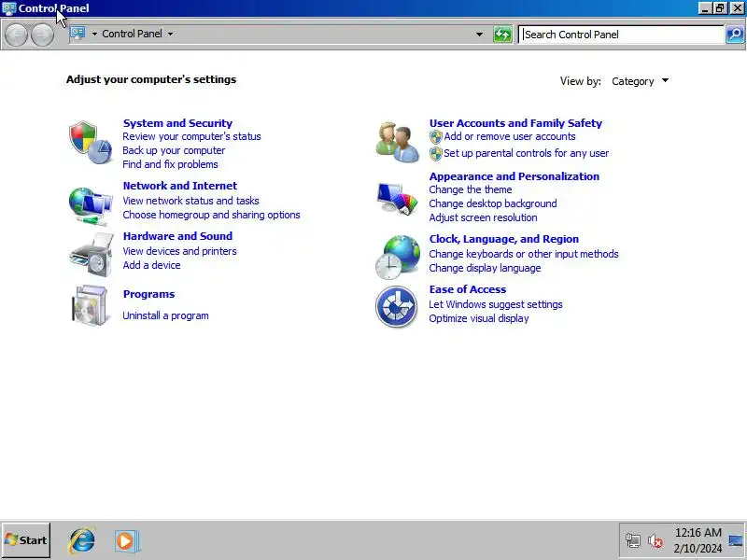Open the Network and Internet heading link

click(x=180, y=186)
